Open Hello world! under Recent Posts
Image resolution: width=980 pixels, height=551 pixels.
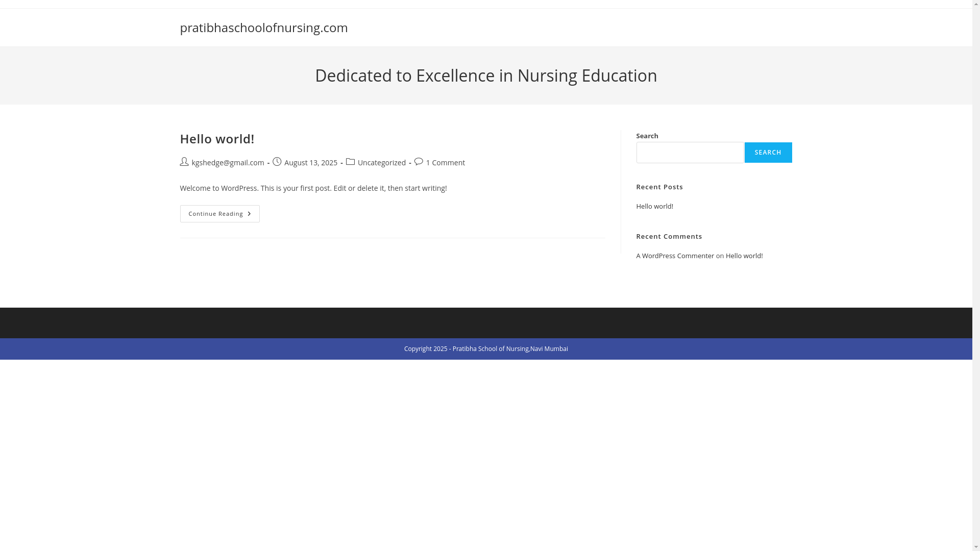point(654,207)
